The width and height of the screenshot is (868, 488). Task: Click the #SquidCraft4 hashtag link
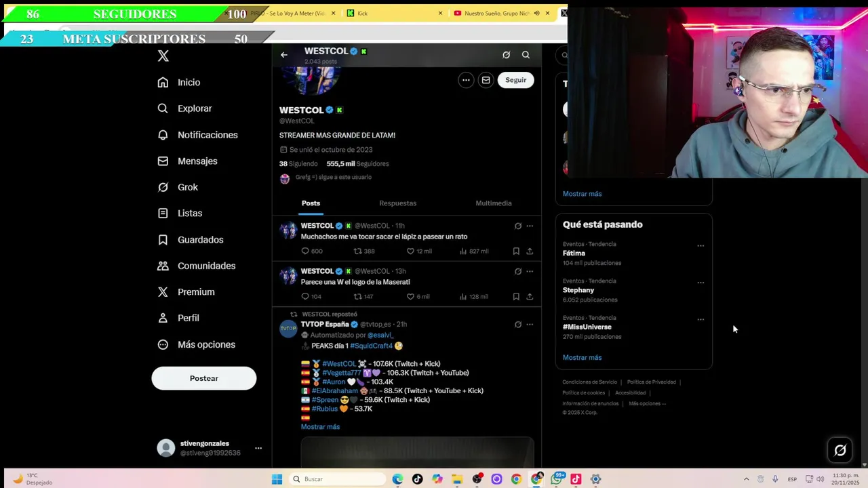click(371, 346)
